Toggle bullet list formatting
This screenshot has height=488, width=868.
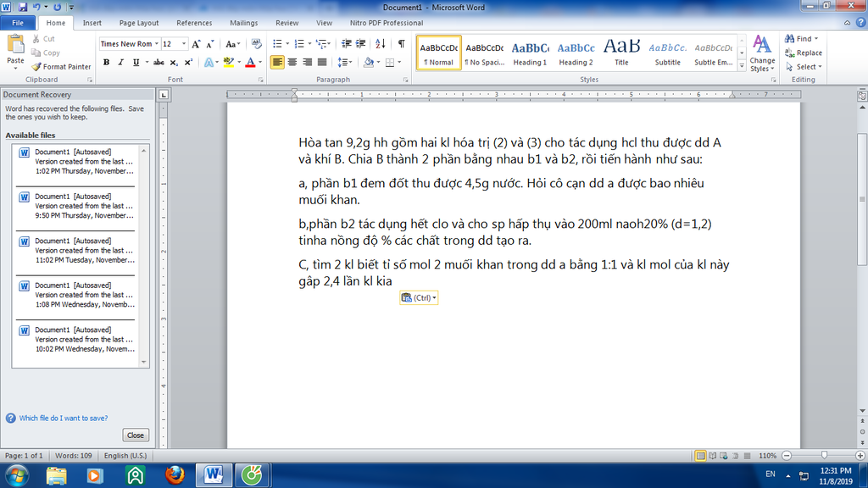277,44
